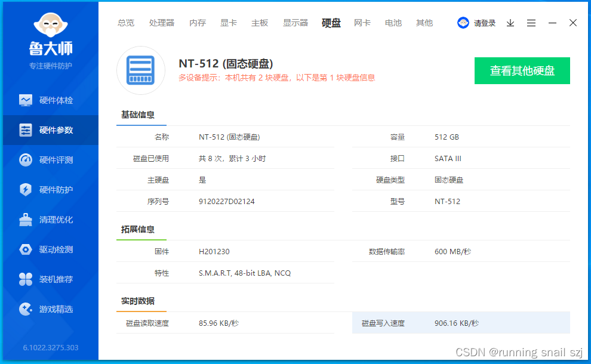Click the 600 MB/秒 transfer rate value
The image size is (591, 364).
pos(453,252)
